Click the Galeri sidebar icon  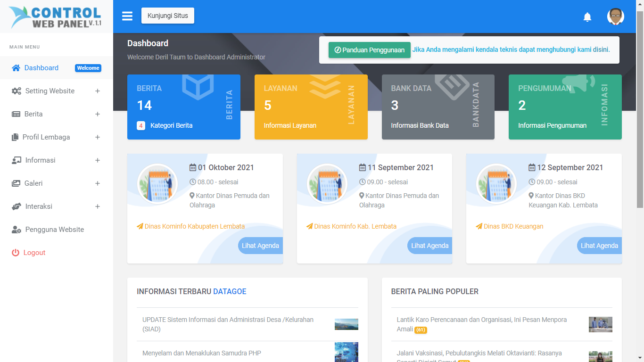pyautogui.click(x=15, y=183)
